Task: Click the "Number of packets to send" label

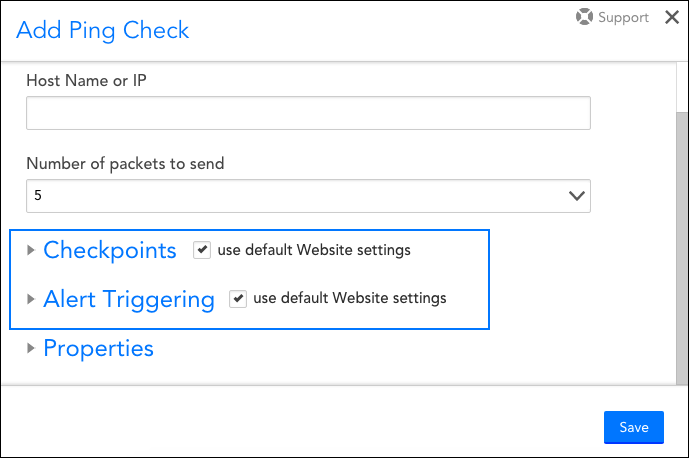Action: click(125, 163)
